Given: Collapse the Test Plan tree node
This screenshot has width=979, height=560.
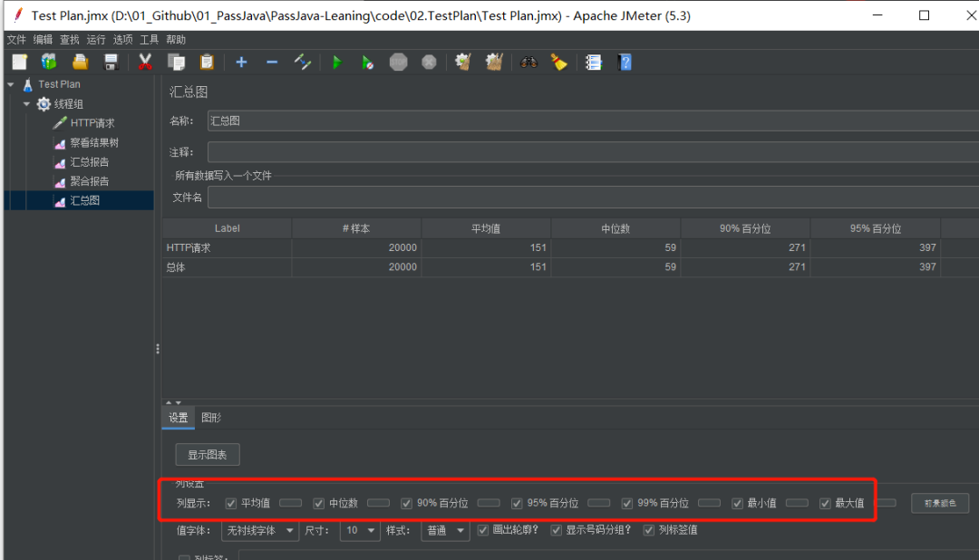Looking at the screenshot, I should pos(11,84).
